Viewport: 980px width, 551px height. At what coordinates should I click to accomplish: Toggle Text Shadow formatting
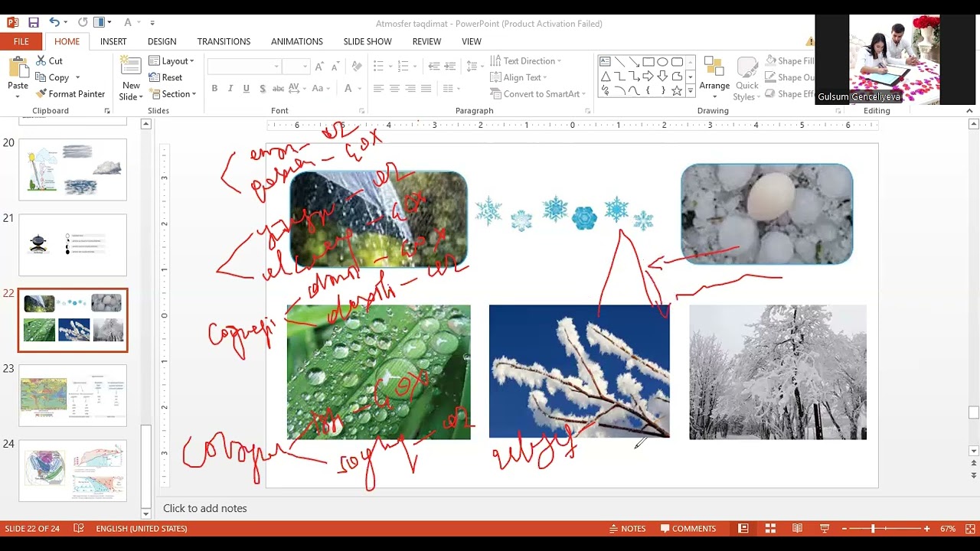263,89
